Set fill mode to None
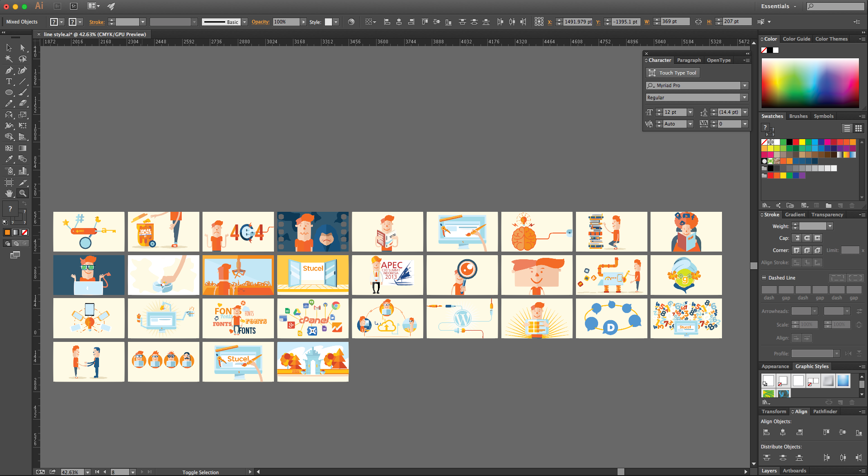This screenshot has height=476, width=868. point(25,232)
